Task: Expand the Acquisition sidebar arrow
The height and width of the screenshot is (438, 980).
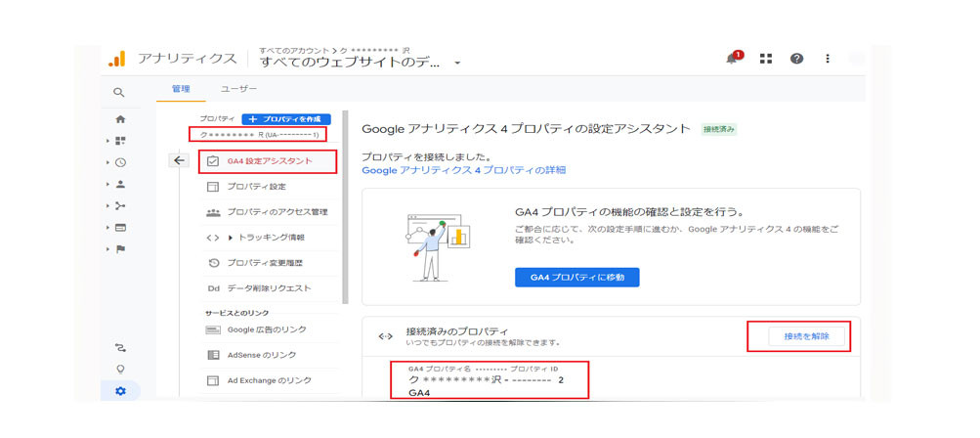Action: [108, 206]
